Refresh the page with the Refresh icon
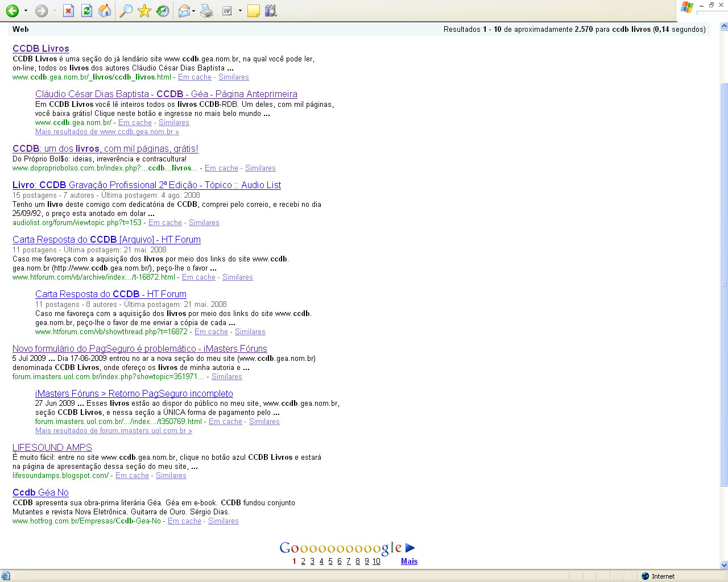This screenshot has height=582, width=728. (86, 11)
